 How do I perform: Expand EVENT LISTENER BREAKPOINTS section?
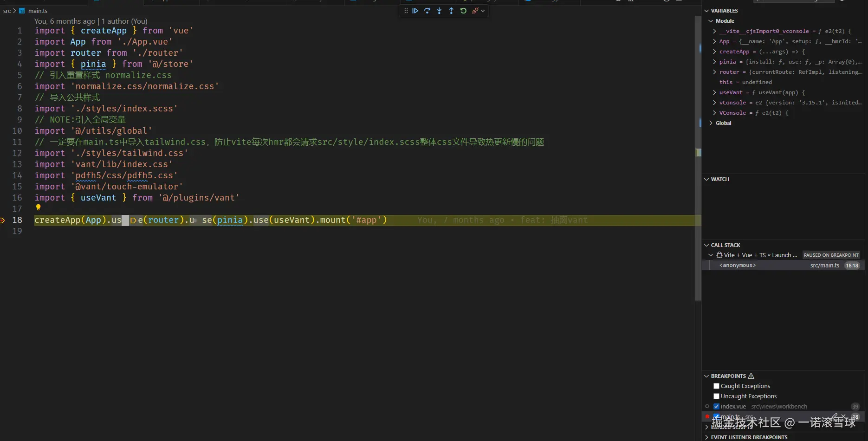click(706, 437)
